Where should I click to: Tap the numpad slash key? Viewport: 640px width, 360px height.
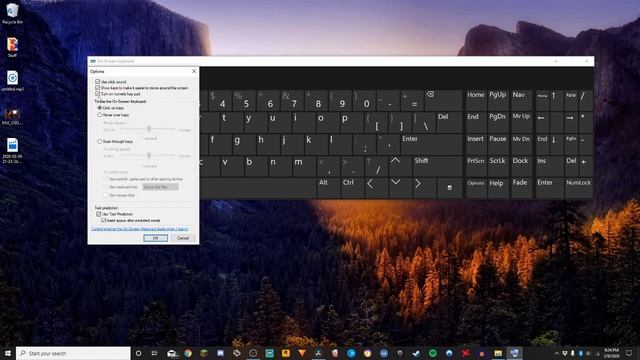click(x=586, y=100)
